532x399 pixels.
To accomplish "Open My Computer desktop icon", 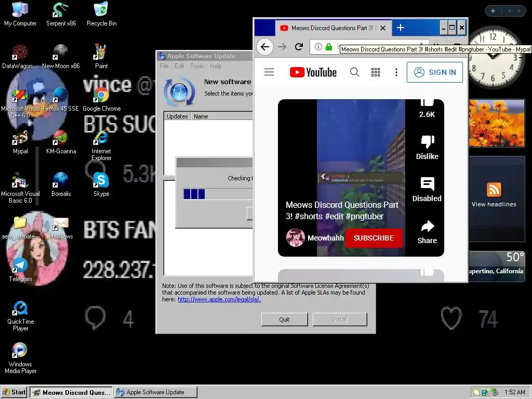I will coord(20,14).
